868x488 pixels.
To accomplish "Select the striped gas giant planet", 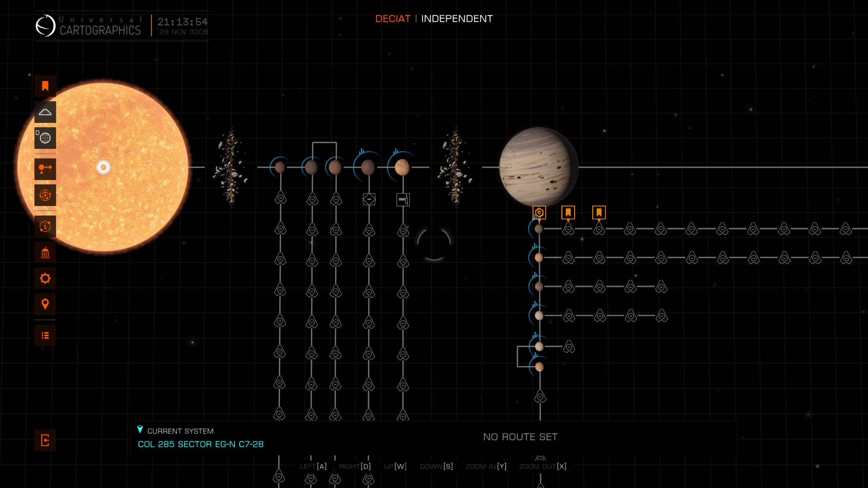I will pyautogui.click(x=538, y=167).
